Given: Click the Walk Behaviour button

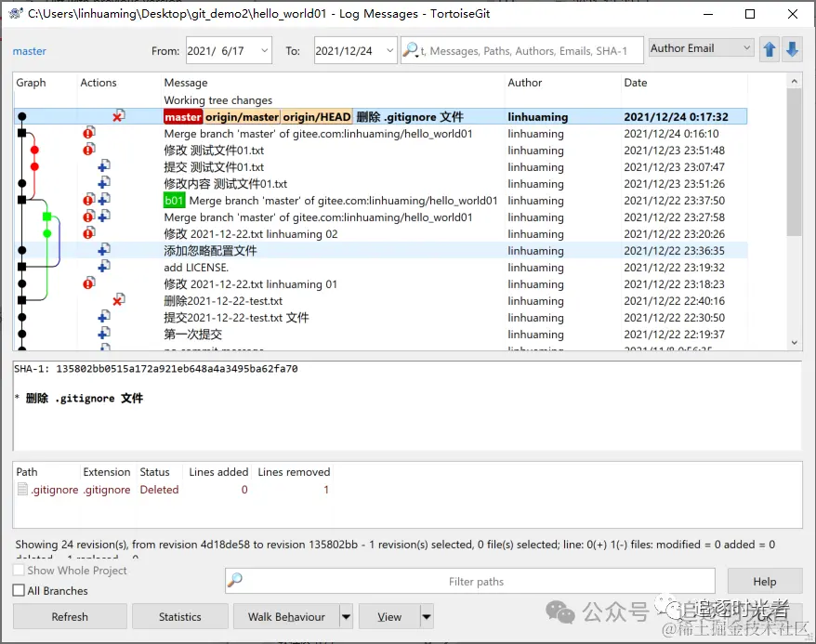Looking at the screenshot, I should 286,617.
